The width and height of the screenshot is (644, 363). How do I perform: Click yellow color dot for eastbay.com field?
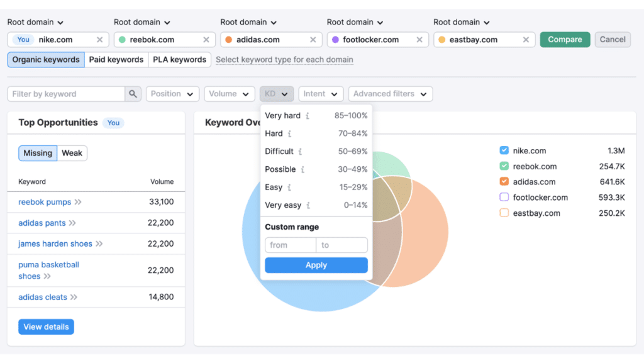pos(442,40)
